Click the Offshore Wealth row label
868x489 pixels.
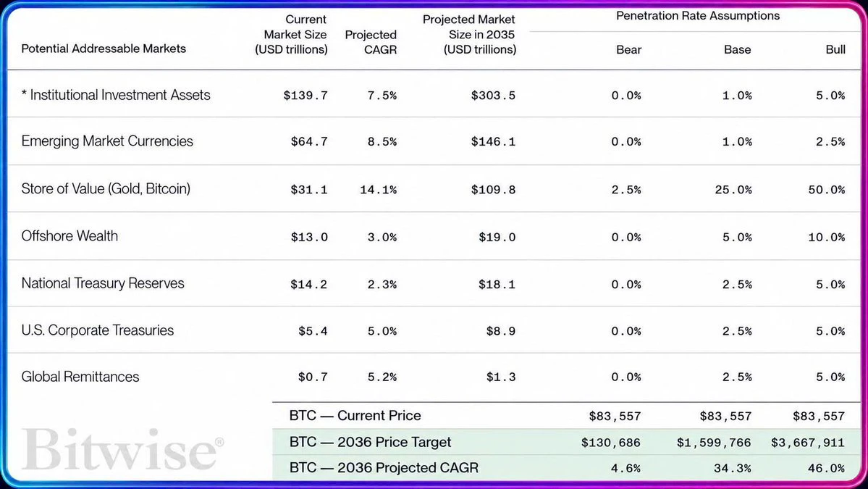69,236
